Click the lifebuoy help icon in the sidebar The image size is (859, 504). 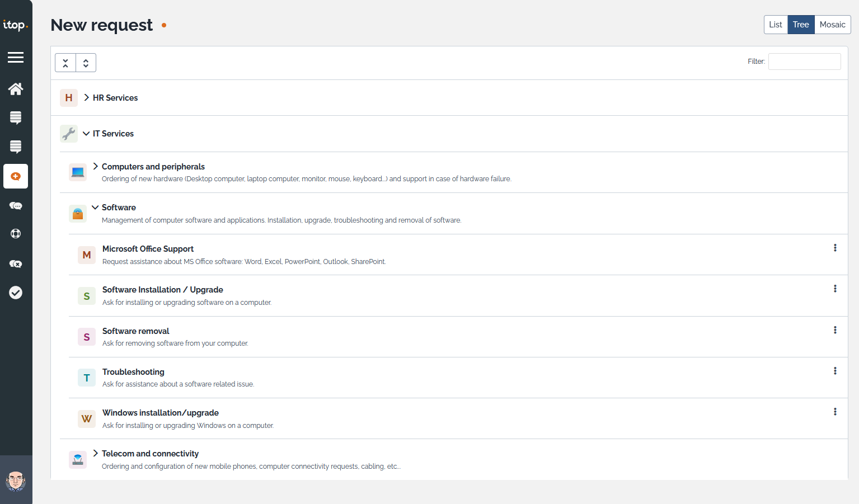click(x=16, y=234)
